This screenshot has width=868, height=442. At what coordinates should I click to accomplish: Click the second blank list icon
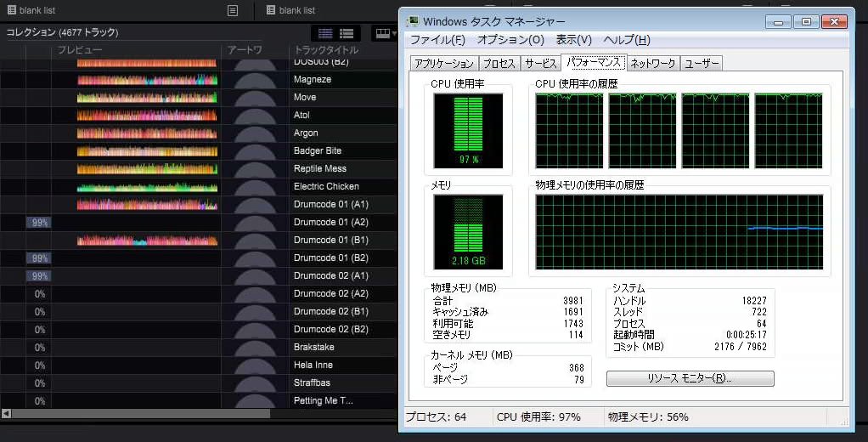coord(271,10)
